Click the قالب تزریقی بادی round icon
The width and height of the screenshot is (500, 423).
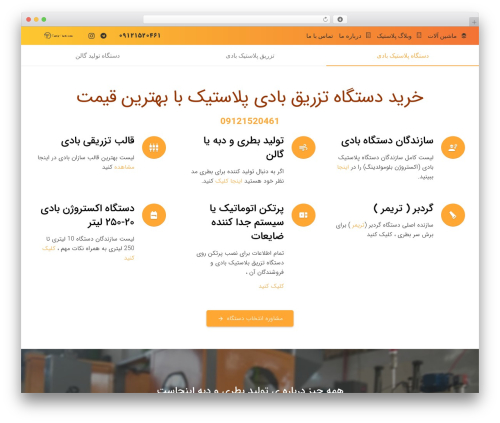(x=154, y=147)
